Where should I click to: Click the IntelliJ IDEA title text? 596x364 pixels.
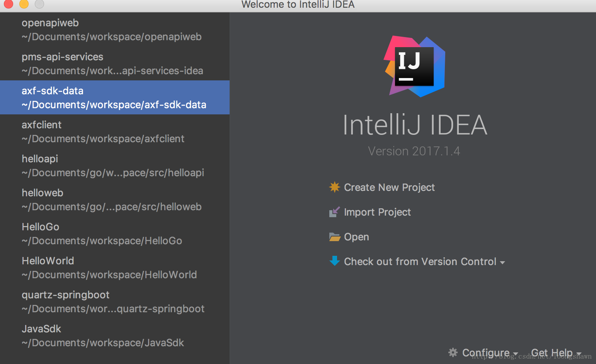click(x=415, y=125)
